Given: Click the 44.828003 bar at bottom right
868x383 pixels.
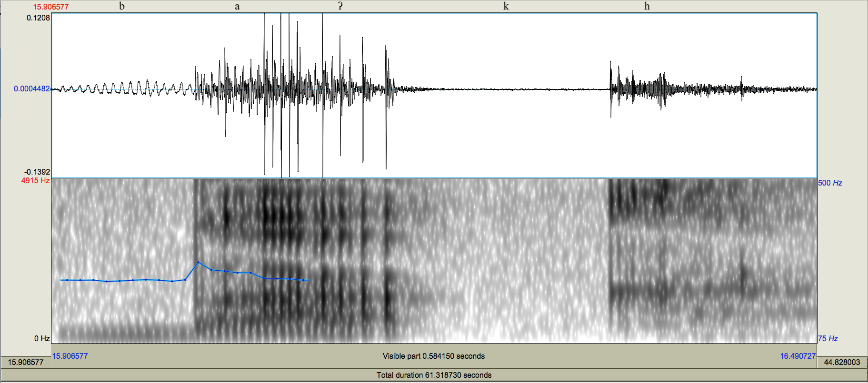Looking at the screenshot, I should point(842,362).
